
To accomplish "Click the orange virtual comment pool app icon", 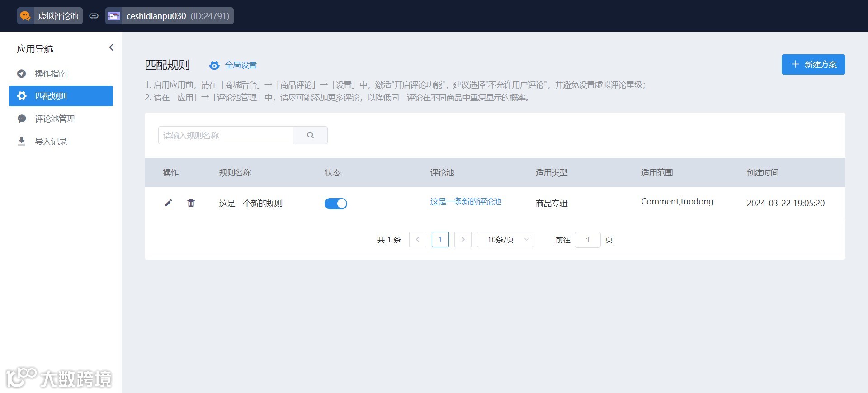I will click(25, 16).
